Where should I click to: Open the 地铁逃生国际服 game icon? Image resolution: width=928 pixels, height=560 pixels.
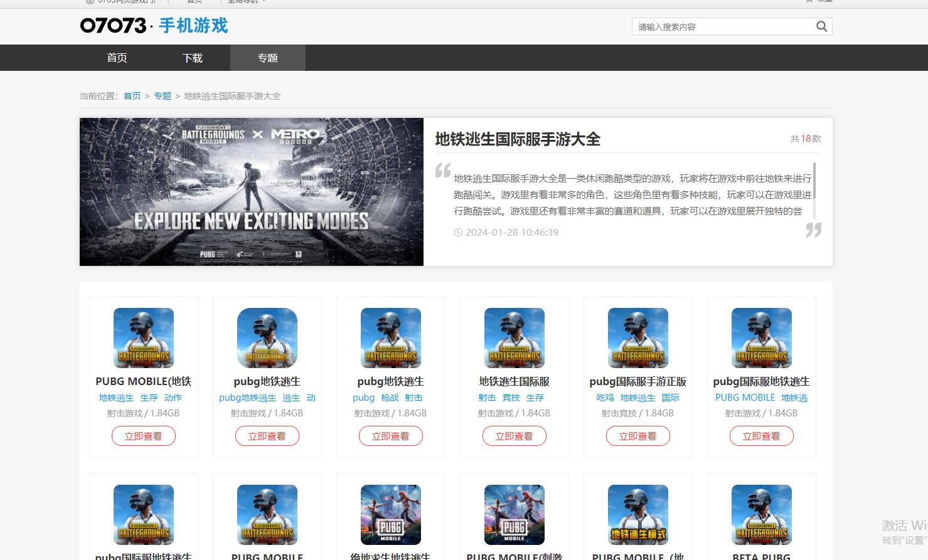514,337
